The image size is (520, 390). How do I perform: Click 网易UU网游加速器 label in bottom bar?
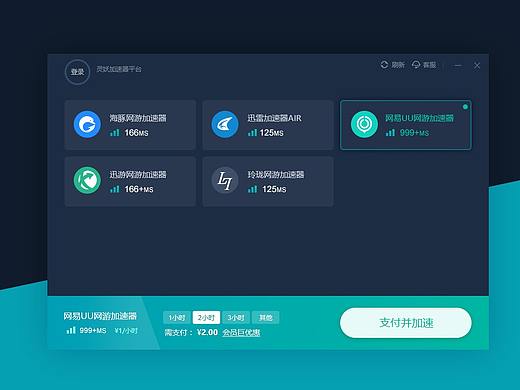click(x=100, y=316)
